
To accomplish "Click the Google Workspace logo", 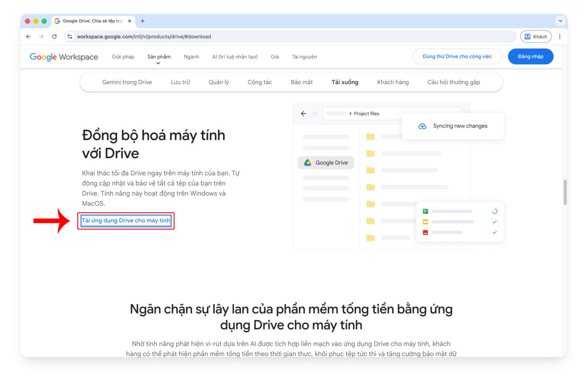I will coord(63,56).
